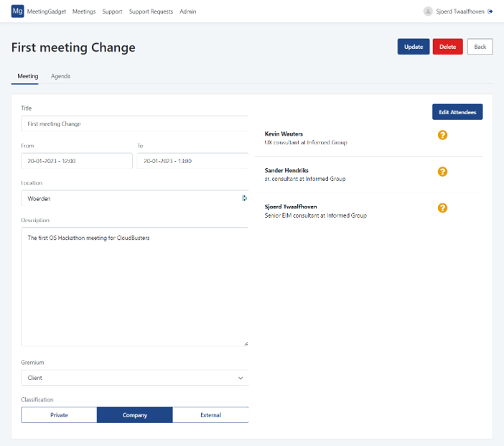The image size is (504, 446).
Task: Click the MeetingGadget Mg logo icon
Action: [x=17, y=11]
